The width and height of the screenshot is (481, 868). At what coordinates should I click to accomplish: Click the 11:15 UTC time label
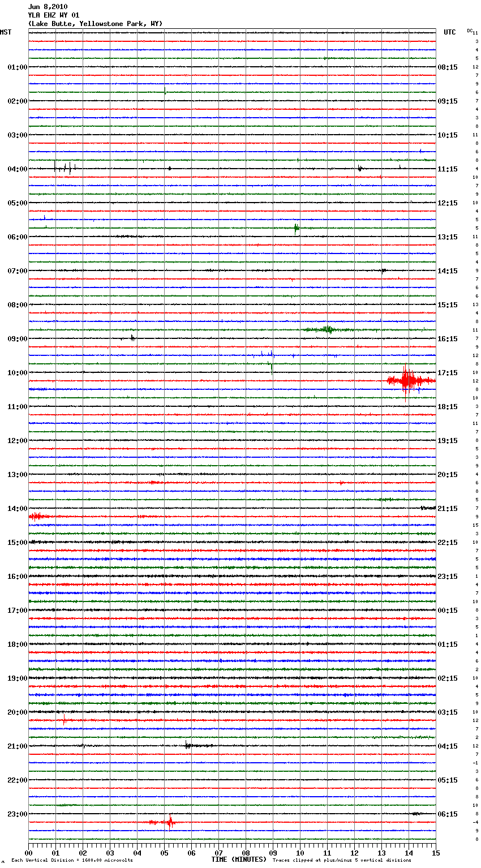pos(448,169)
